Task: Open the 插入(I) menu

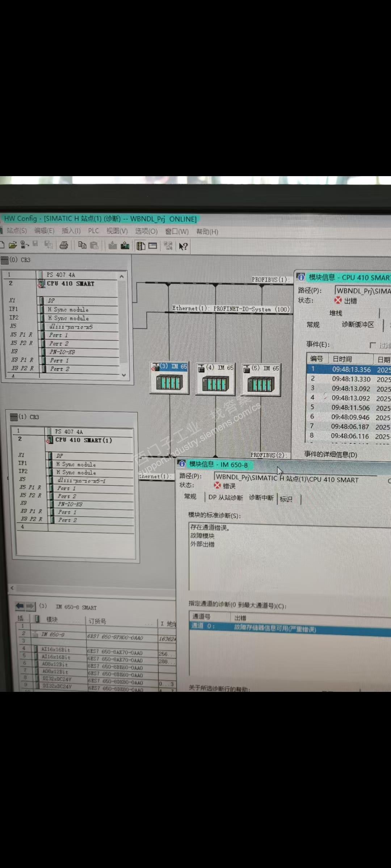Action: coord(71,231)
